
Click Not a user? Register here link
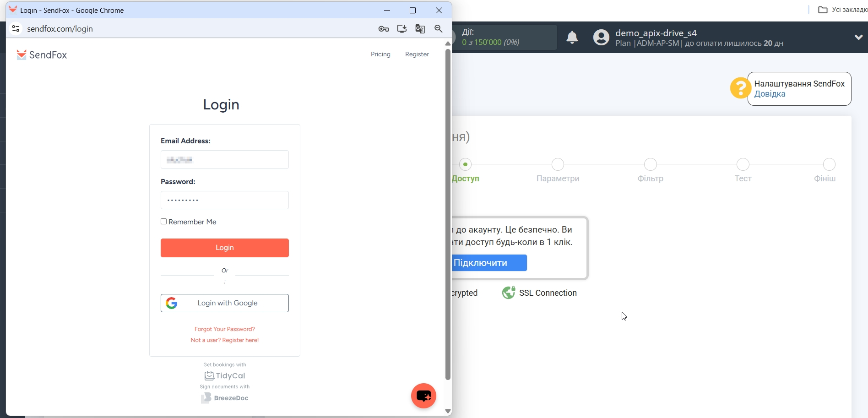[225, 340]
